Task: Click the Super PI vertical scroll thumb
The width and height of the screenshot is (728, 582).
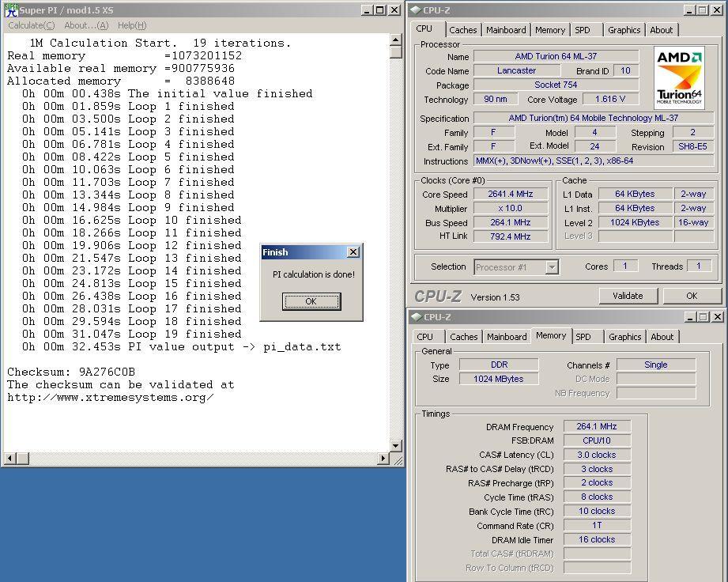Action: (x=395, y=51)
